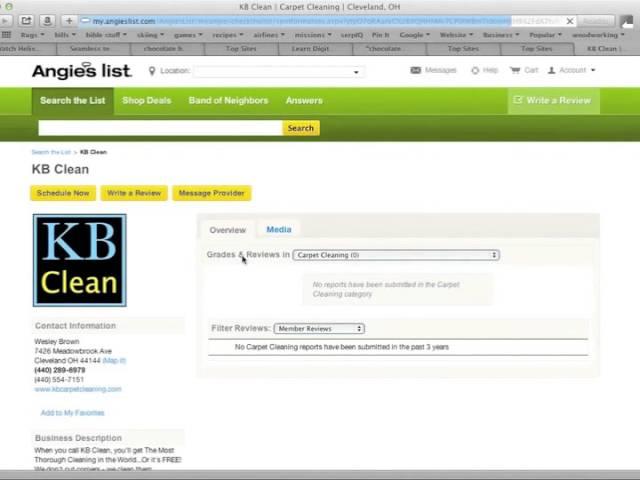Switch to the KB Clean browser tab
The width and height of the screenshot is (640, 480).
(607, 49)
